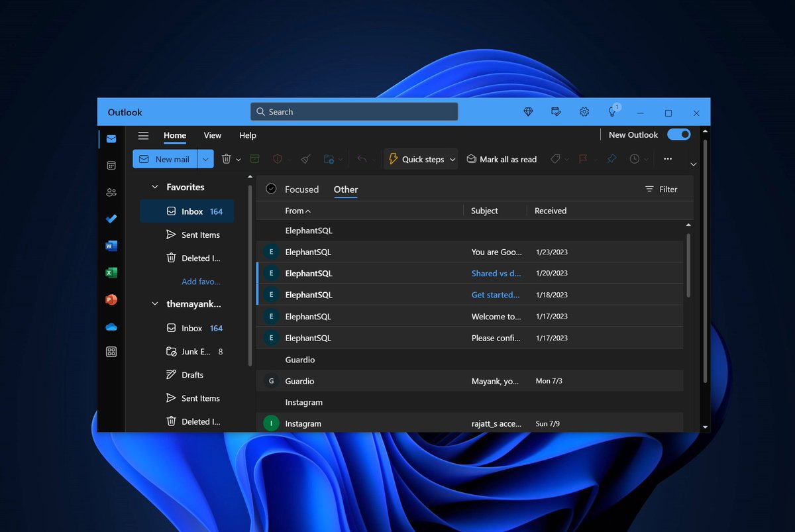
Task: Pin a message using the pin icon
Action: 611,159
